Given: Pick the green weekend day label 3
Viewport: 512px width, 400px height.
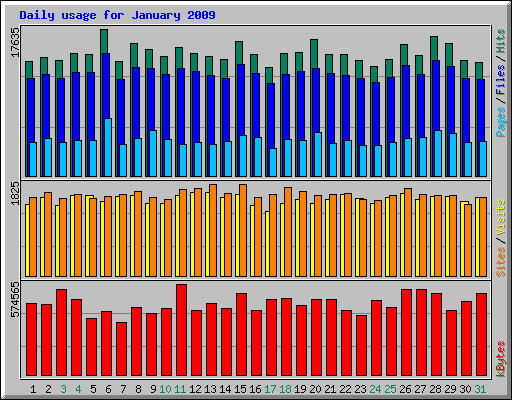Looking at the screenshot, I should (x=63, y=389).
